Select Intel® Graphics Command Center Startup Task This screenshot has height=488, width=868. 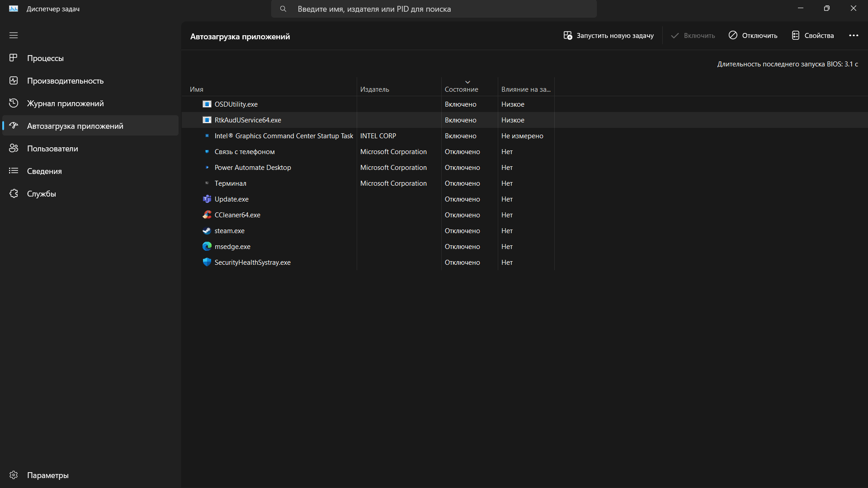284,136
